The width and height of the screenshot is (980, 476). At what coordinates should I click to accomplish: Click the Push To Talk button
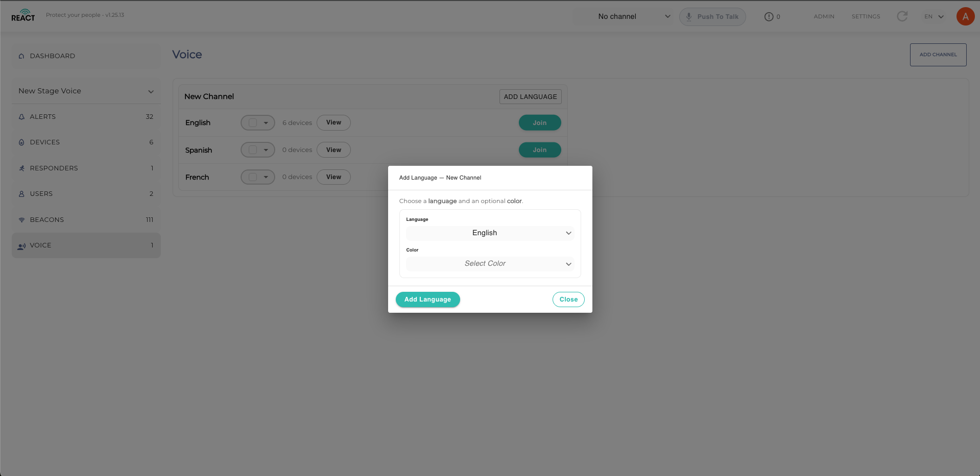click(x=712, y=17)
